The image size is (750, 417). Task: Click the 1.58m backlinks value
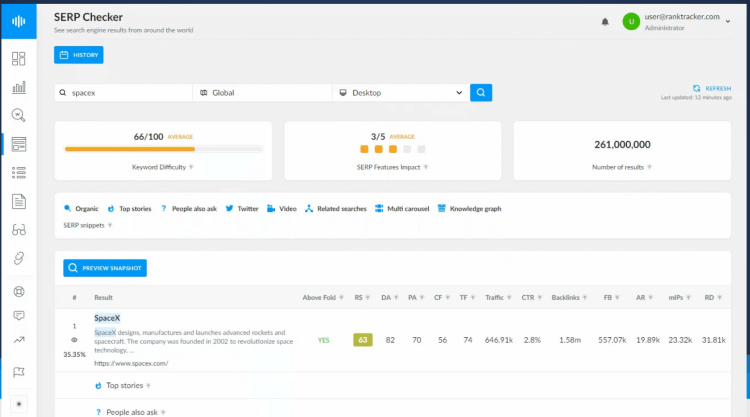[x=570, y=340]
